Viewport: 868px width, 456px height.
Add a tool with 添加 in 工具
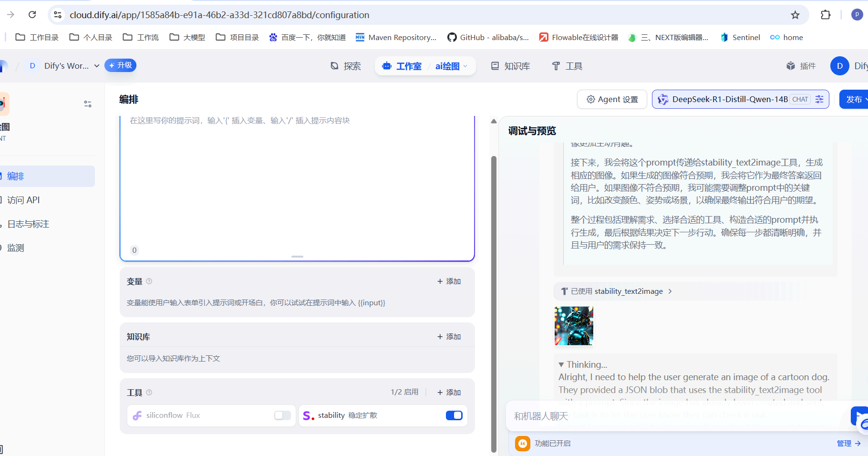449,393
